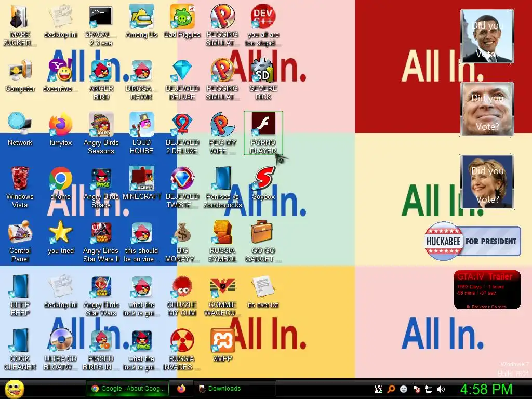
Task: Open the GTA:IV Trailer countdown gadget
Action: click(x=487, y=290)
